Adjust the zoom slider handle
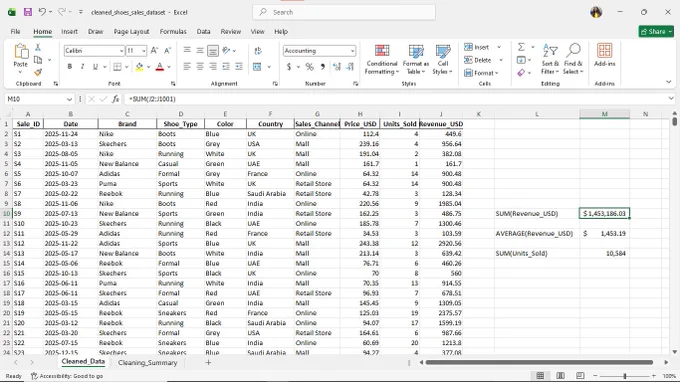 (624, 376)
